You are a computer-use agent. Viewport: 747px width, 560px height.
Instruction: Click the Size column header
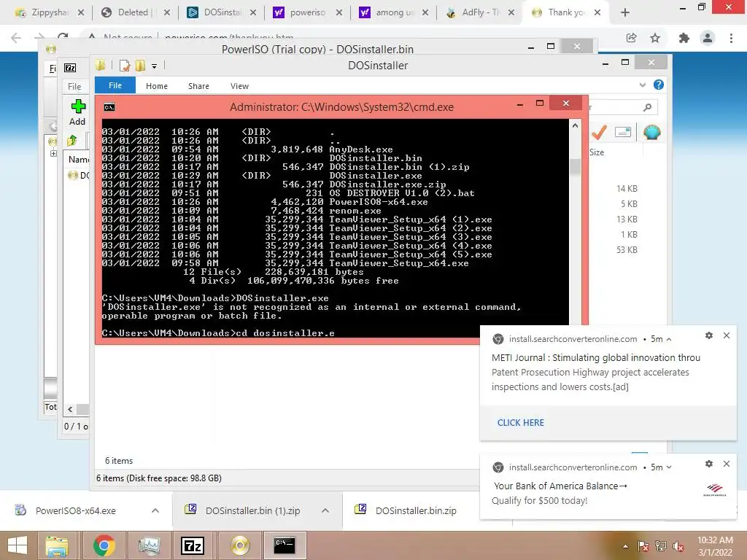(x=597, y=152)
